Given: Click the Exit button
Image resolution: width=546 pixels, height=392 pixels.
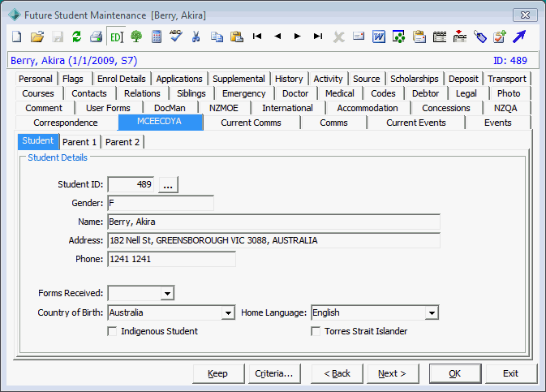Looking at the screenshot, I should [x=511, y=373].
